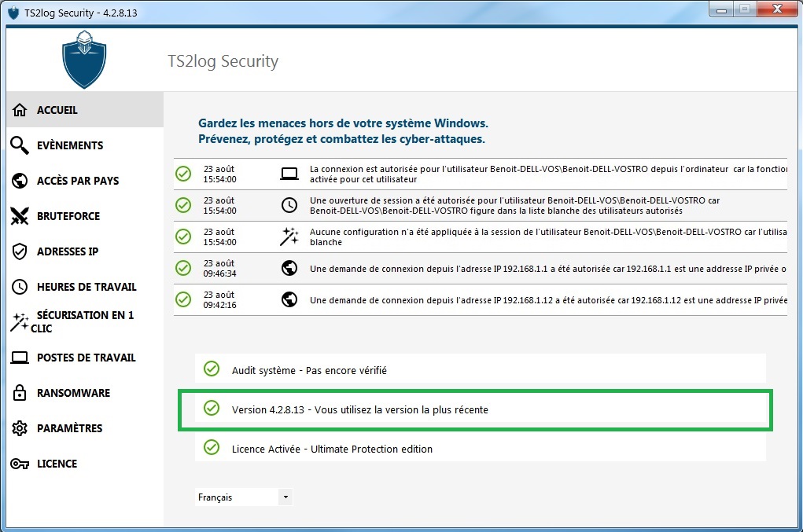Click the TS2log Security header title
Screen dimensions: 803x532
pyautogui.click(x=223, y=61)
